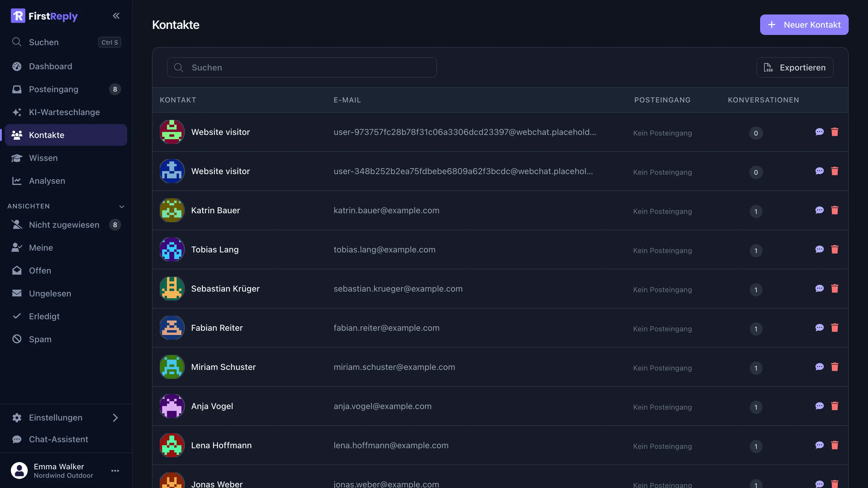Open KI-Warteschlange

(66, 112)
